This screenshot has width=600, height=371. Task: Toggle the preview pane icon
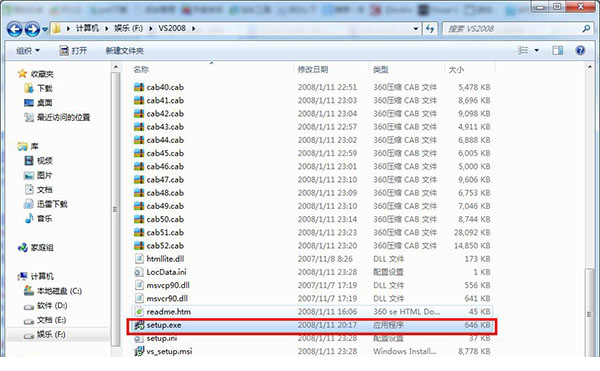tap(558, 50)
